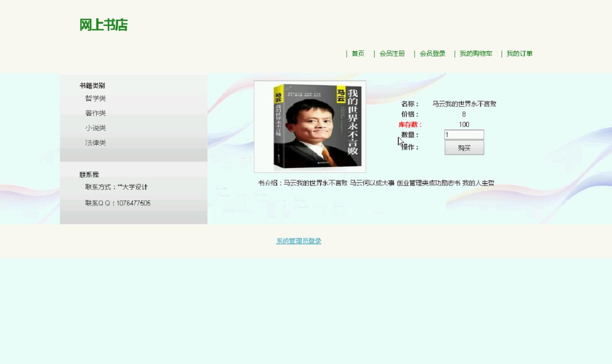The width and height of the screenshot is (612, 364).
Task: Click the 联系我 sidebar heading
Action: pos(89,175)
